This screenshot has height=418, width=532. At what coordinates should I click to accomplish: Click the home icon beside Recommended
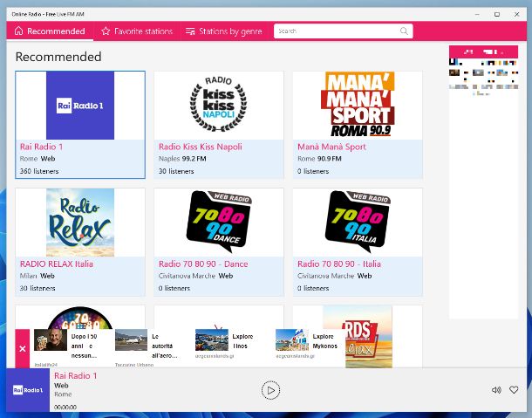click(x=18, y=31)
